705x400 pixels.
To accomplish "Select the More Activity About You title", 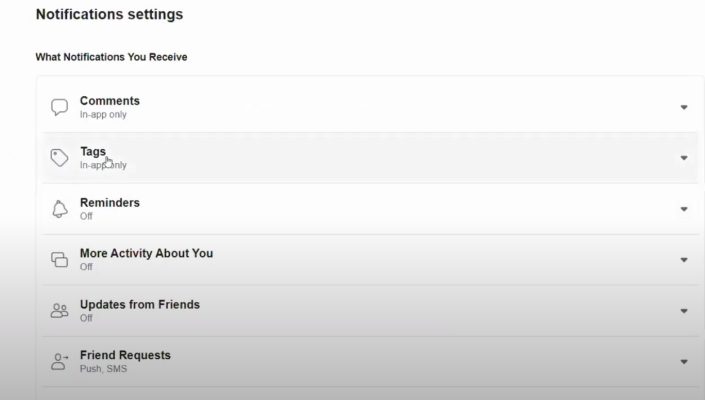I will coord(147,253).
